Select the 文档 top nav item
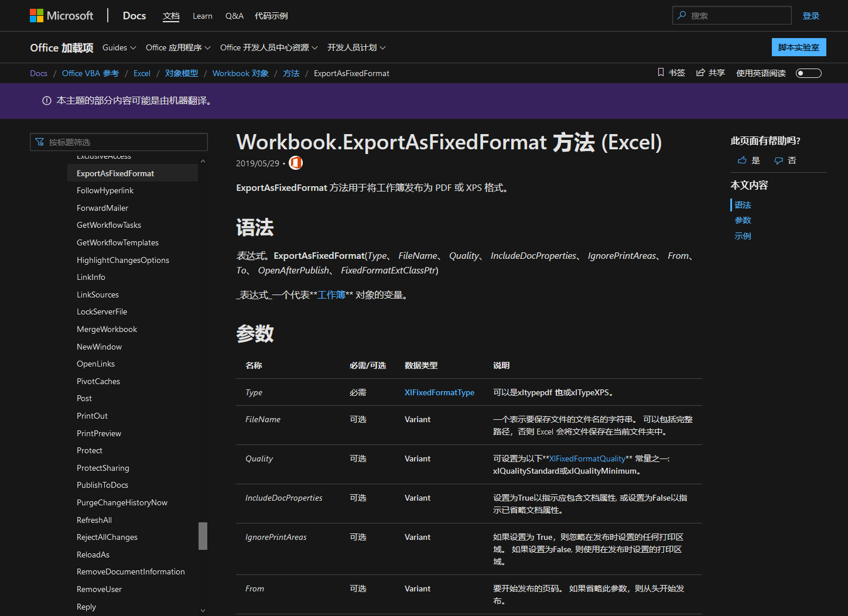The image size is (848, 616). pyautogui.click(x=171, y=16)
